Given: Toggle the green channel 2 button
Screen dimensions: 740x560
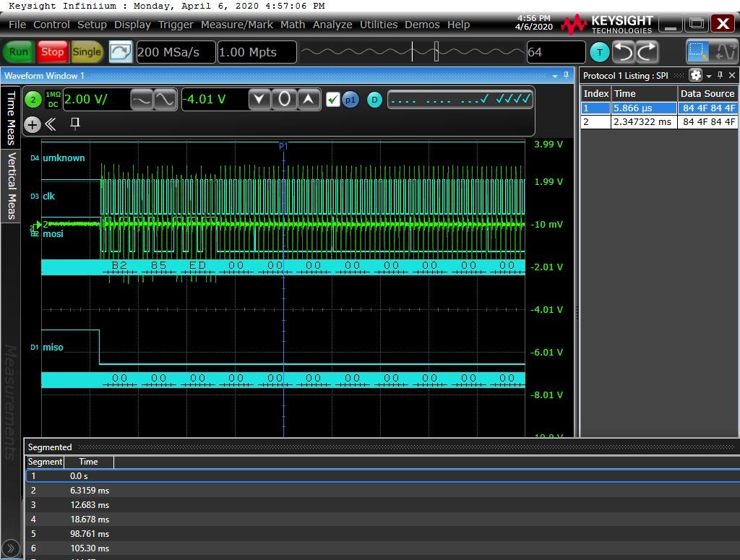Looking at the screenshot, I should (x=33, y=100).
